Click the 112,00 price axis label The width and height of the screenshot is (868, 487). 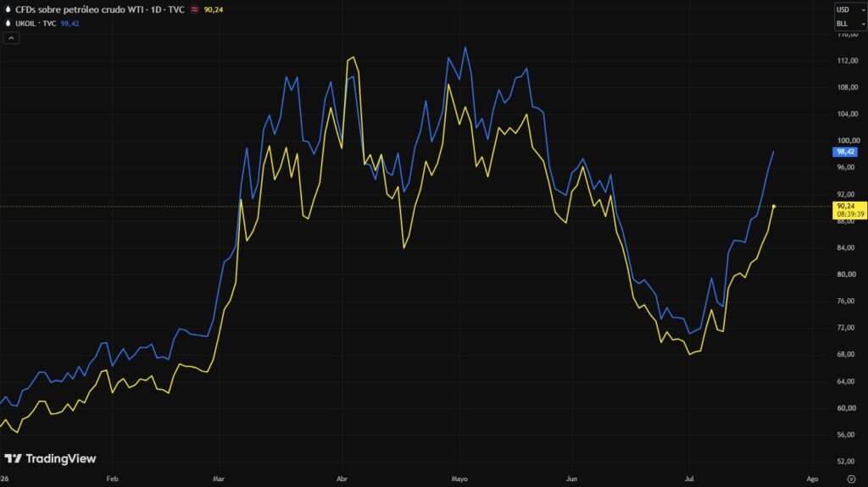pyautogui.click(x=848, y=60)
